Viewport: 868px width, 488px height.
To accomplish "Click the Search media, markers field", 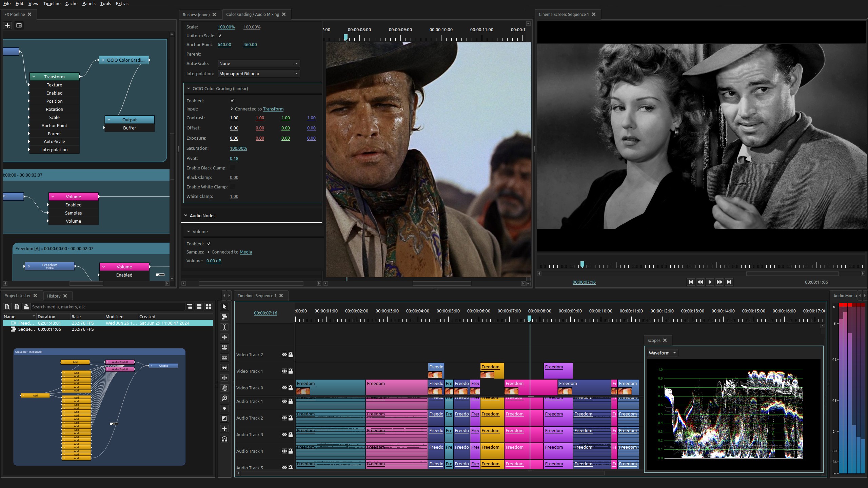I will 108,307.
